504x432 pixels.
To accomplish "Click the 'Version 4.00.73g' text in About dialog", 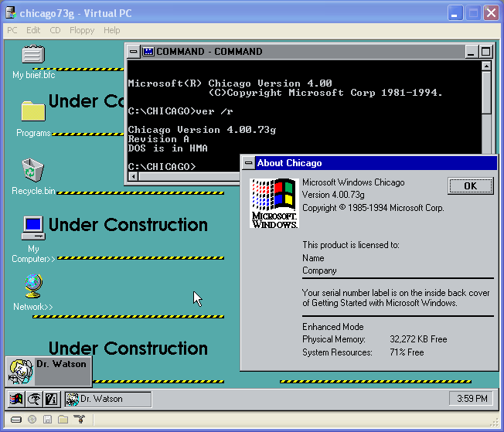I will click(x=333, y=195).
